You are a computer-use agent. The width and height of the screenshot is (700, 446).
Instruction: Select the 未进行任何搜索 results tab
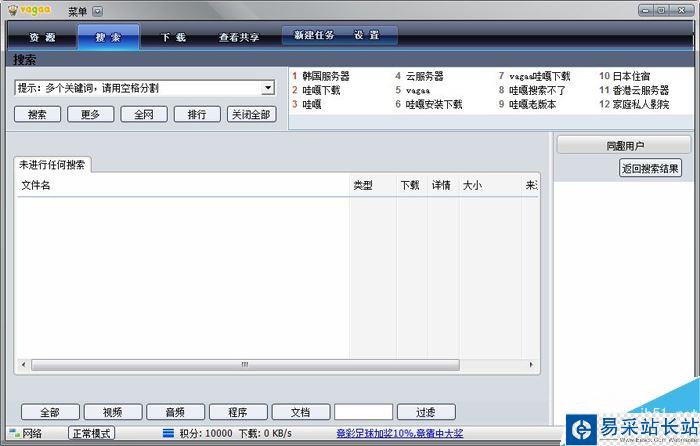point(52,165)
